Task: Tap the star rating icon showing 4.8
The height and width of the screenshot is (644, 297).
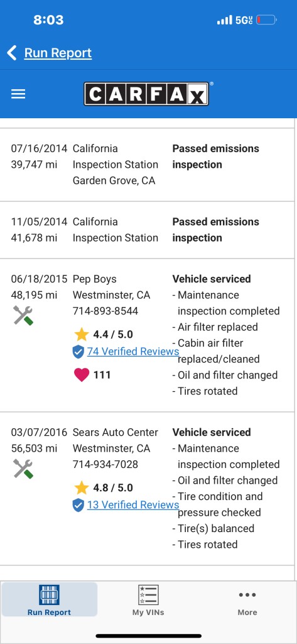Action: 82,488
